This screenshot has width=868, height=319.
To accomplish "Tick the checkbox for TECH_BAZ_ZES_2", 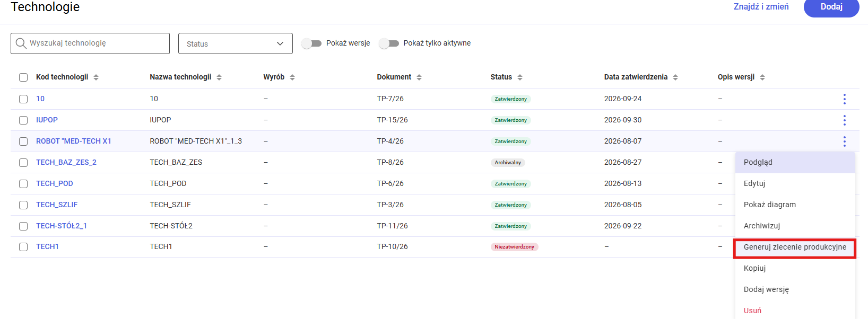I will (23, 163).
